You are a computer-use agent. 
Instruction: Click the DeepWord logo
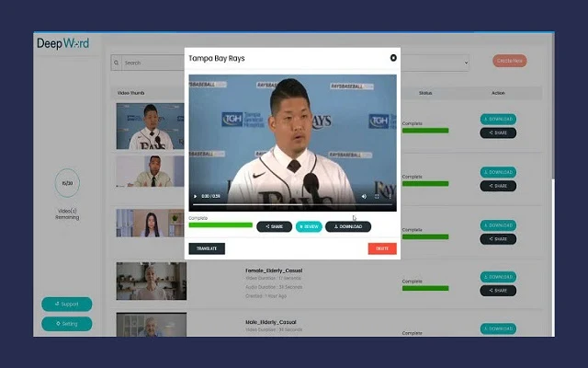(x=63, y=43)
